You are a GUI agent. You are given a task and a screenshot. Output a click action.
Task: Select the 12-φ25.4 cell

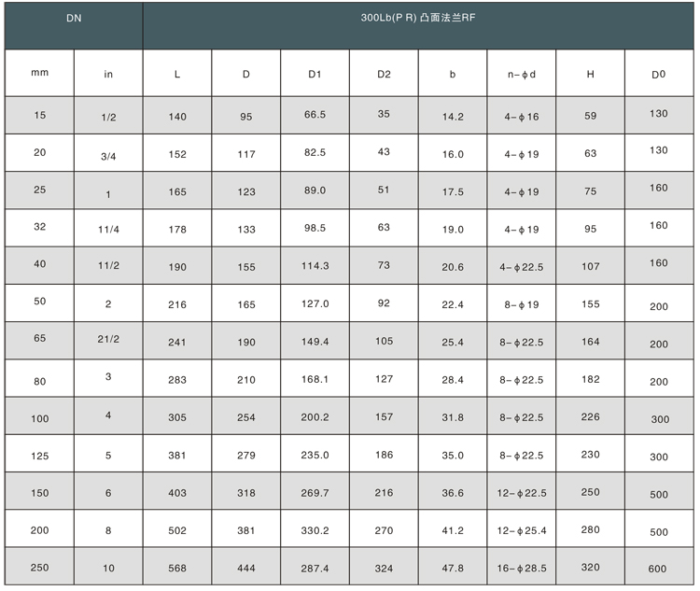[x=522, y=528]
